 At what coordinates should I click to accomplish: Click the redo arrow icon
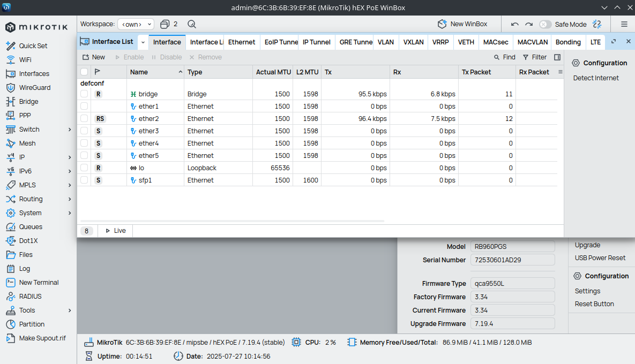coord(529,24)
